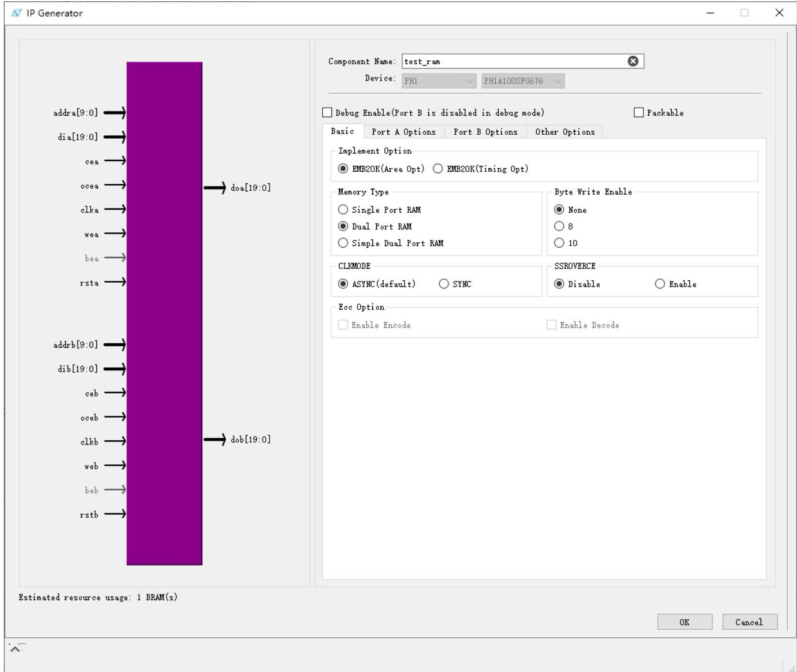Image resolution: width=797 pixels, height=672 pixels.
Task: Click the rstb port label
Action: click(x=89, y=515)
